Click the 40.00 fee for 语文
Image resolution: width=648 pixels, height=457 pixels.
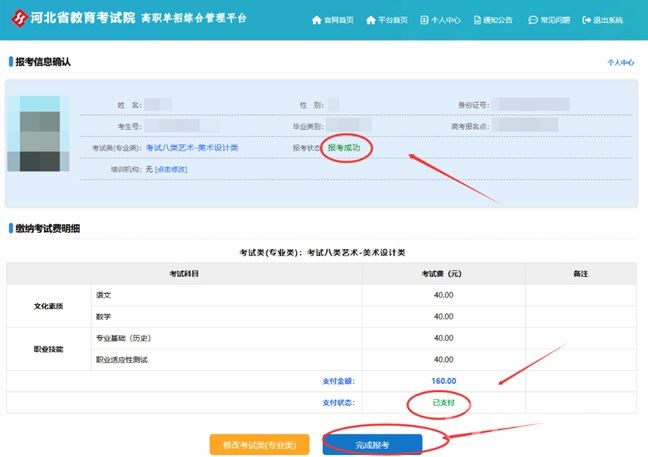click(x=444, y=295)
